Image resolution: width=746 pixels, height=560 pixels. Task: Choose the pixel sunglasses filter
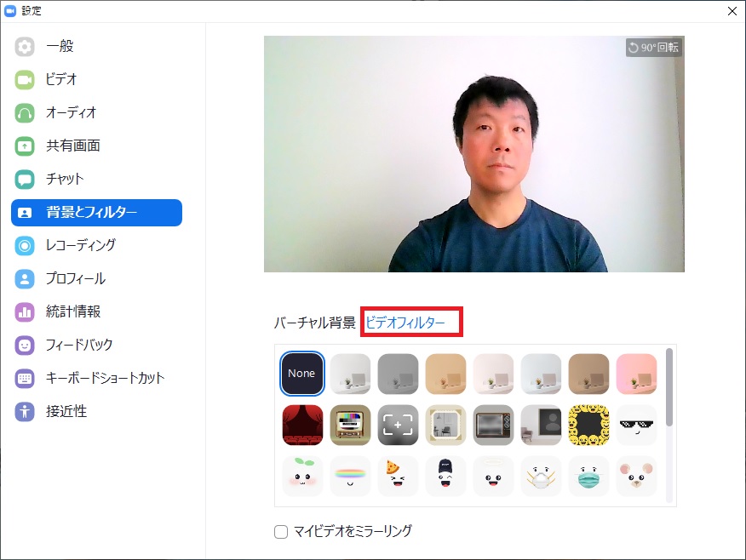point(637,425)
